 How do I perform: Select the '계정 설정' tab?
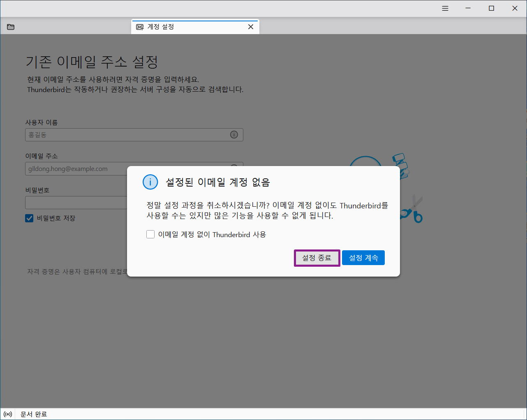pyautogui.click(x=195, y=27)
